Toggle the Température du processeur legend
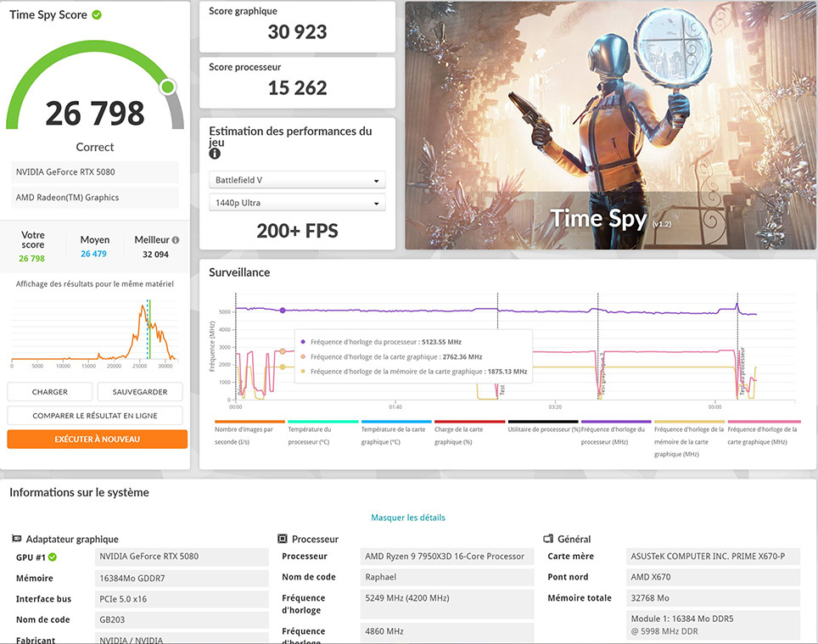This screenshot has width=818, height=644. (323, 434)
